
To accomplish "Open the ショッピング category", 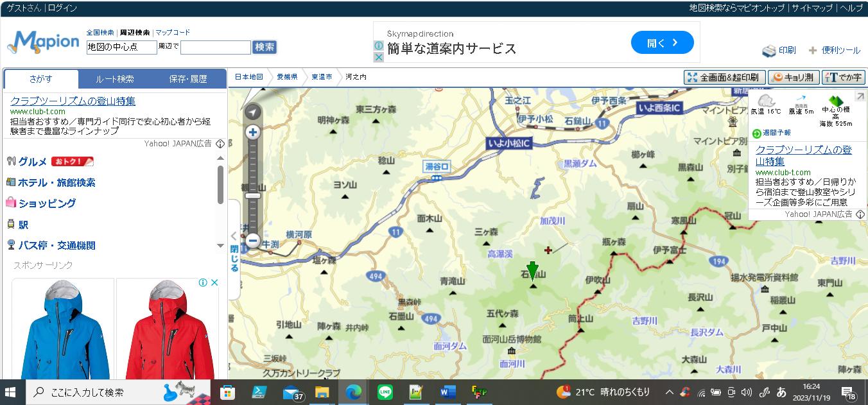I will (x=47, y=203).
